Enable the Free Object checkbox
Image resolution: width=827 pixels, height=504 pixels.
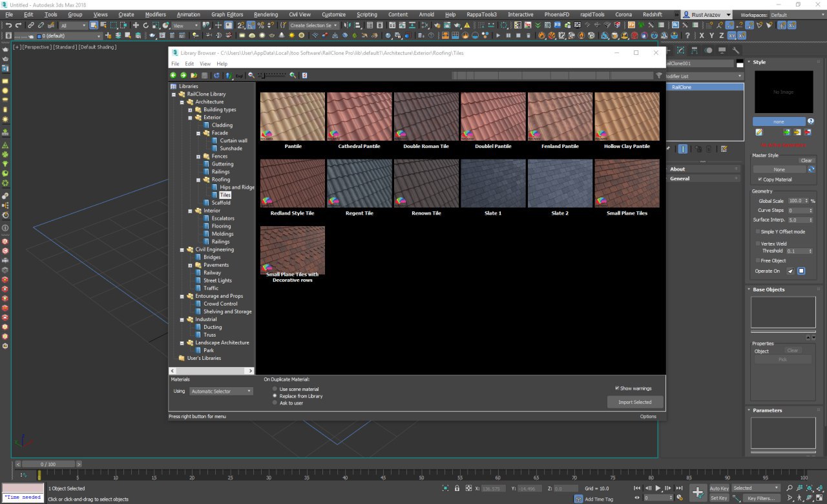click(x=758, y=260)
